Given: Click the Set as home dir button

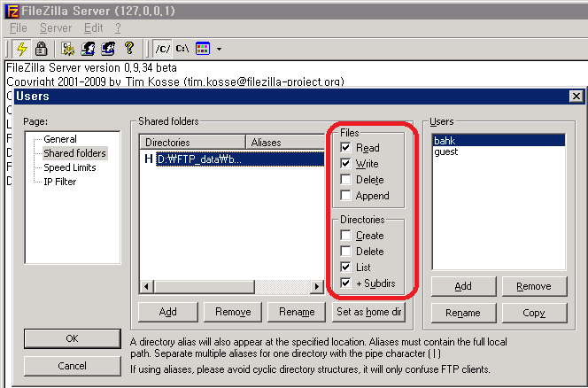Looking at the screenshot, I should pos(369,312).
